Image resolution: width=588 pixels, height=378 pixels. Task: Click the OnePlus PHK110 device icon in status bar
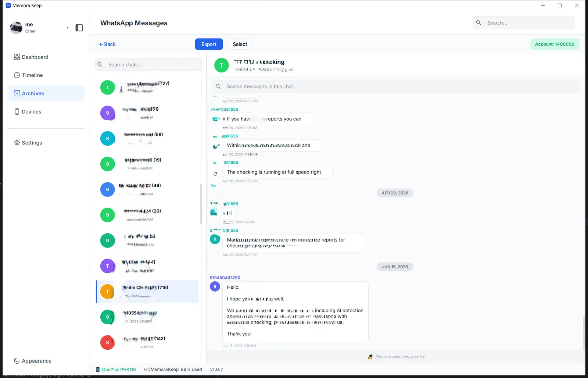[x=98, y=370]
